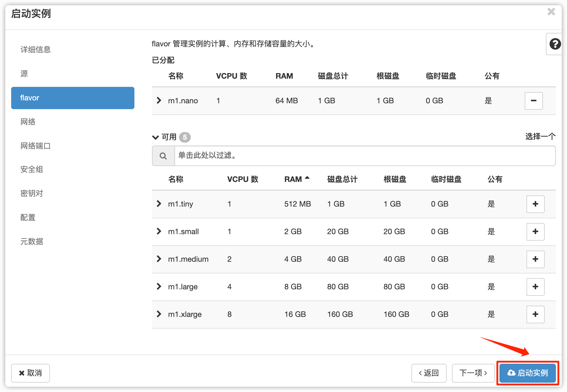Add m1.small flavor with plus button
This screenshot has height=392, width=567.
coord(535,232)
